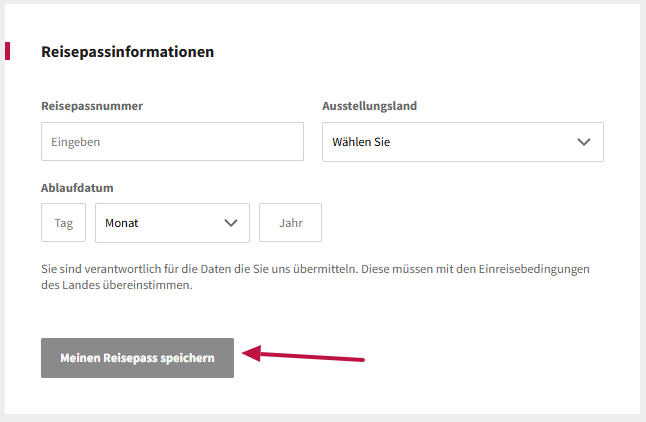Click the Eingeben placeholder text
Screen dimensions: 646x422
75,142
